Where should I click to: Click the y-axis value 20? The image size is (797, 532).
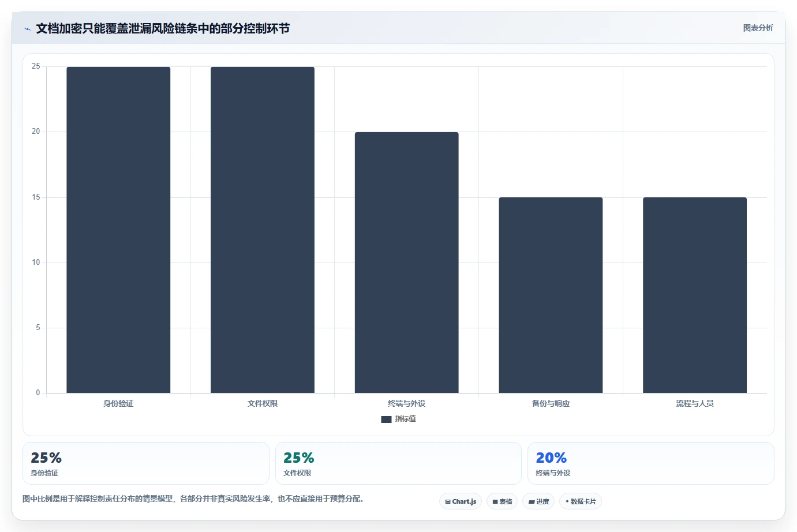36,132
